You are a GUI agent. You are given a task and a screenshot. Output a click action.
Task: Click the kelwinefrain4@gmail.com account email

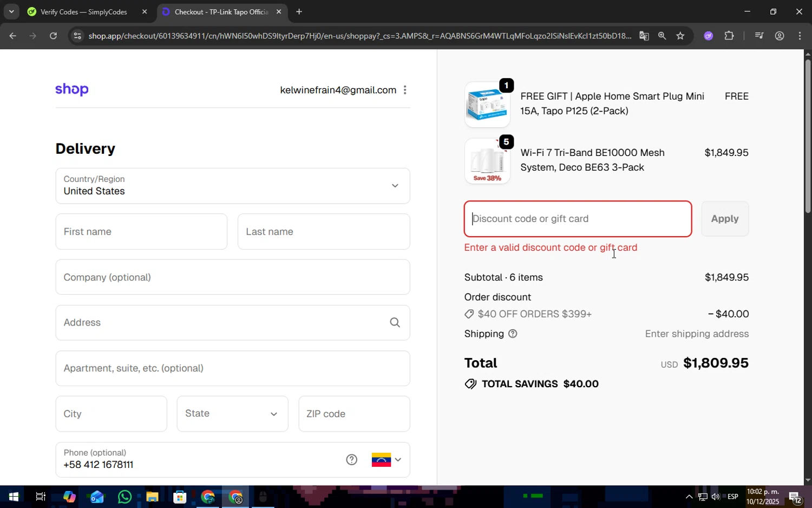pyautogui.click(x=338, y=90)
